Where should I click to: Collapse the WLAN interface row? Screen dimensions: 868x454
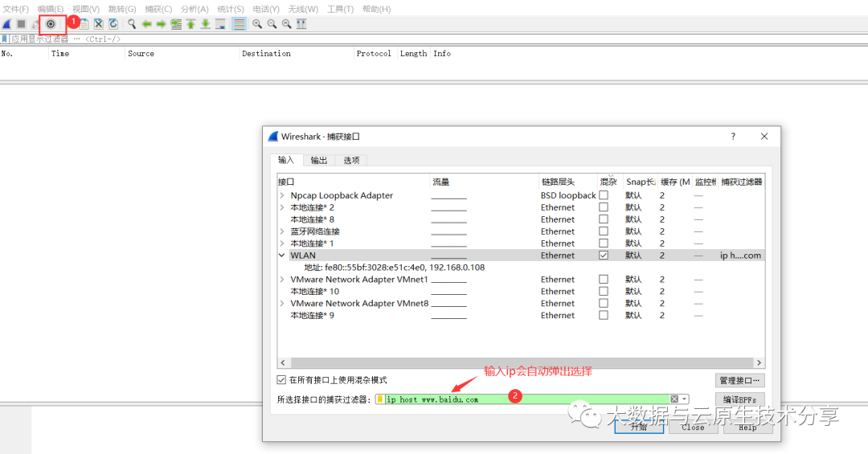(x=282, y=256)
